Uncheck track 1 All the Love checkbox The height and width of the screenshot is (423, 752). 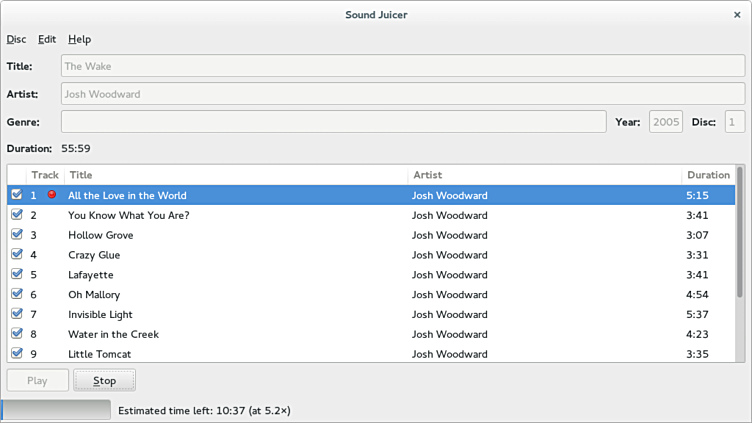(x=16, y=195)
